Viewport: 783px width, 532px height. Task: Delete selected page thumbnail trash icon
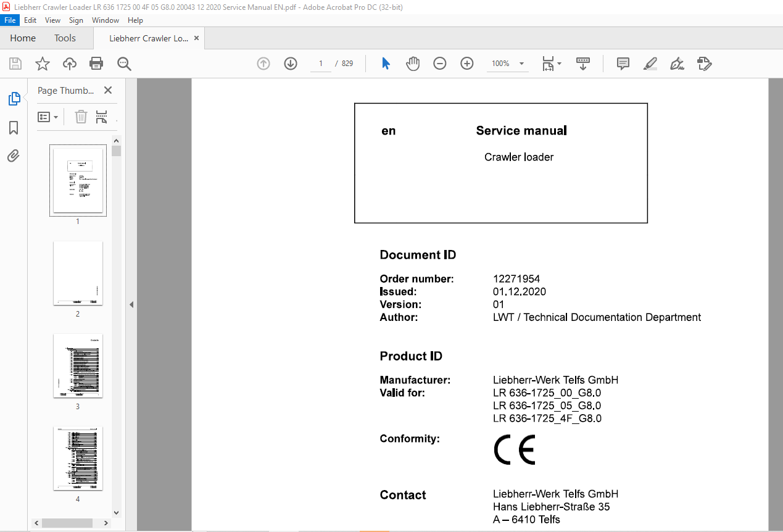[x=81, y=117]
